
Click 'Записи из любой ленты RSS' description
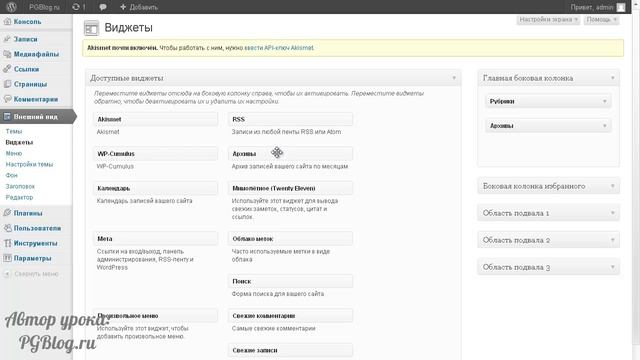click(286, 132)
